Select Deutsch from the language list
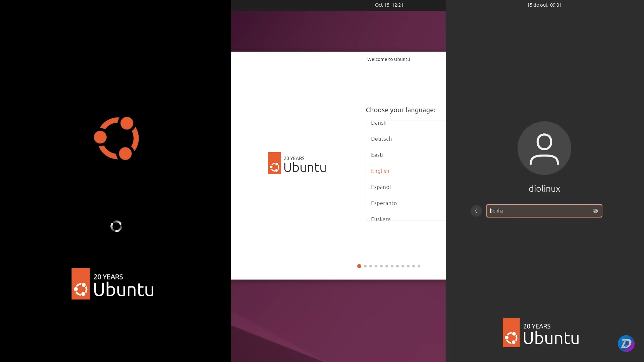The height and width of the screenshot is (362, 644). (x=381, y=139)
